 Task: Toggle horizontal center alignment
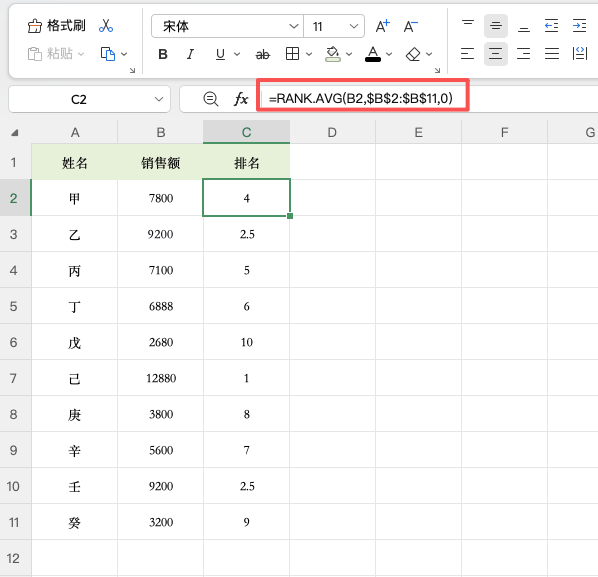coord(496,54)
